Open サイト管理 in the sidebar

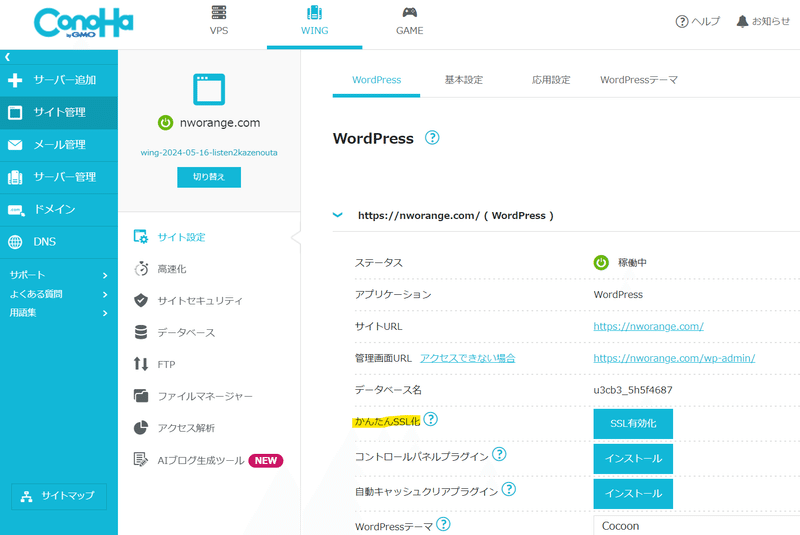[x=59, y=113]
